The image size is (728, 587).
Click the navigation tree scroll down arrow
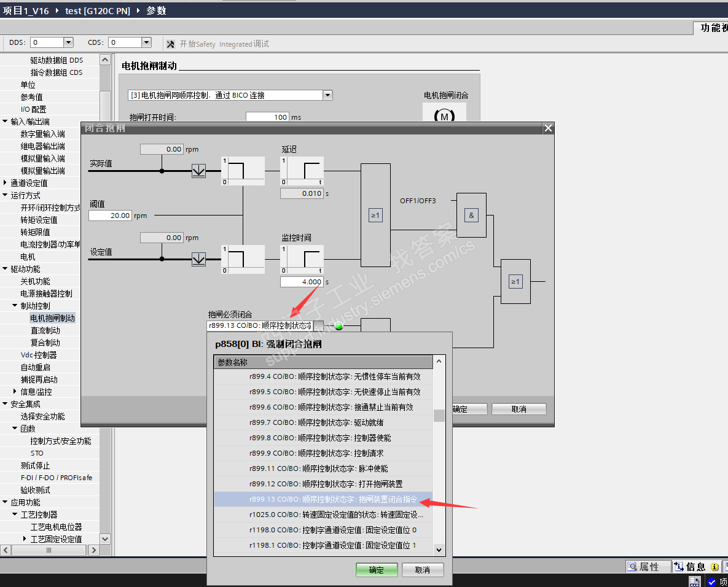[x=105, y=538]
